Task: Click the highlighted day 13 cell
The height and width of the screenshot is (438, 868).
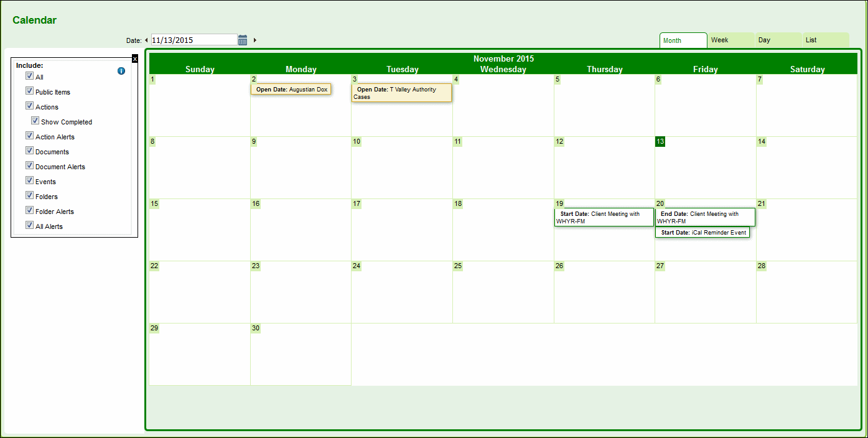Action: (660, 141)
